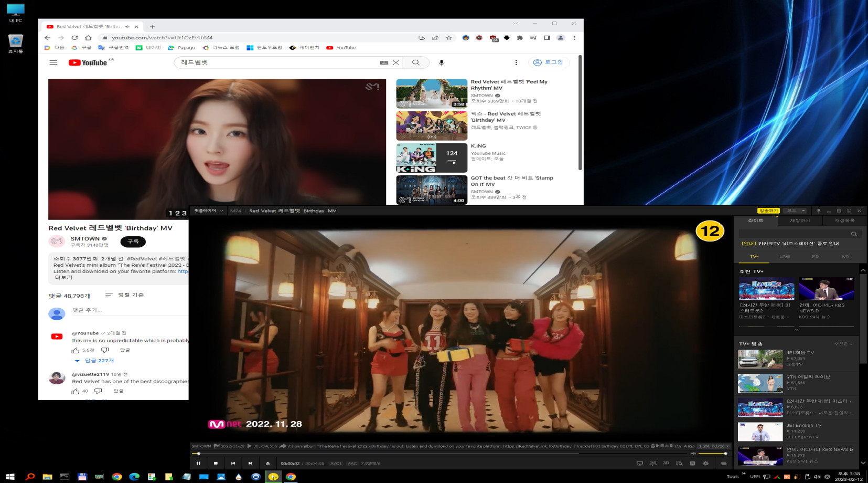Toggle PotPlayer always-on-top pin
Screen dimensions: 868x483
(x=818, y=211)
